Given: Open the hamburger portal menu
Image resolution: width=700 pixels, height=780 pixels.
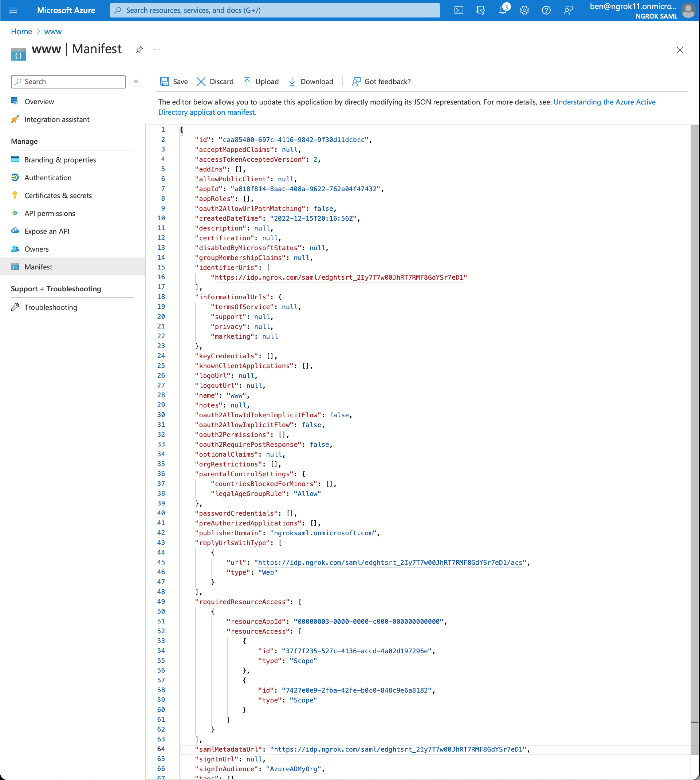Looking at the screenshot, I should 13,11.
